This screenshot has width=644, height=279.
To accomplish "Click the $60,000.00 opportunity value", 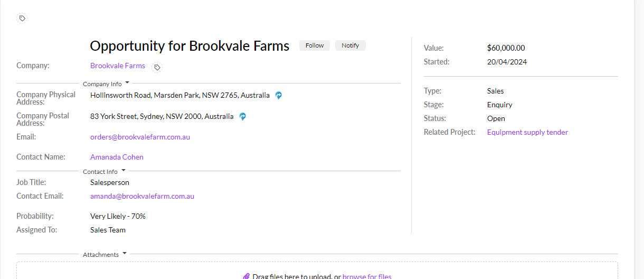I will 506,48.
